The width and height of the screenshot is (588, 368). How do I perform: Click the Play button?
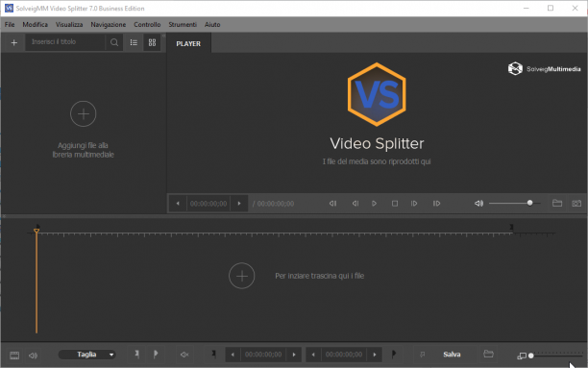click(374, 204)
